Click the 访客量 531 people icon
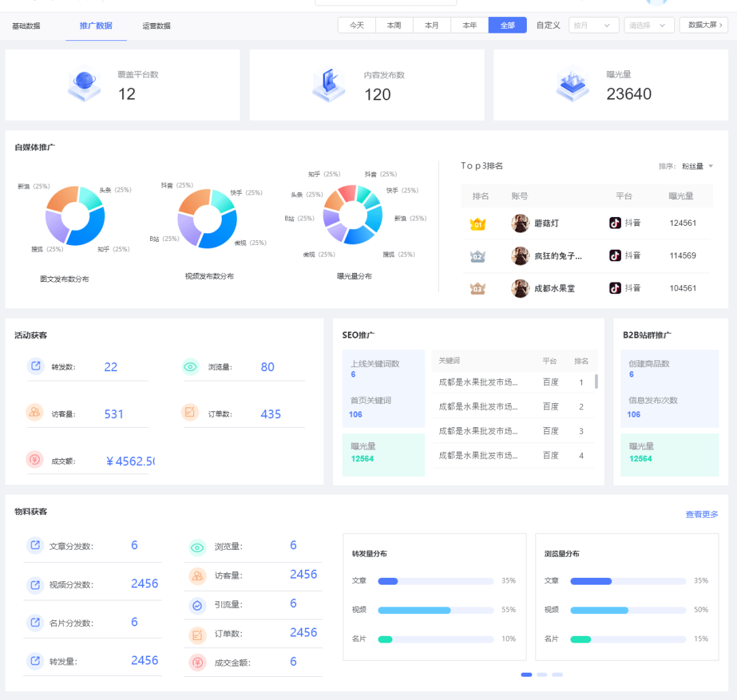Viewport: 737px width, 700px height. pos(35,413)
